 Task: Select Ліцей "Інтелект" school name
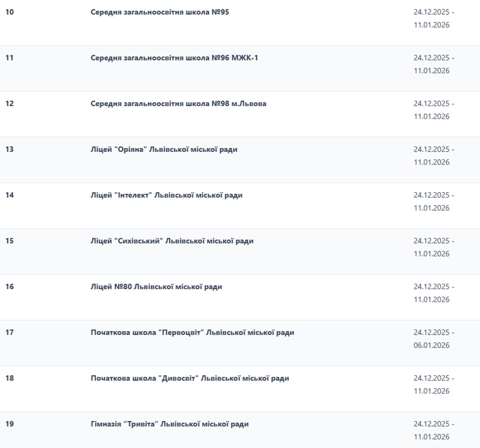point(166,195)
